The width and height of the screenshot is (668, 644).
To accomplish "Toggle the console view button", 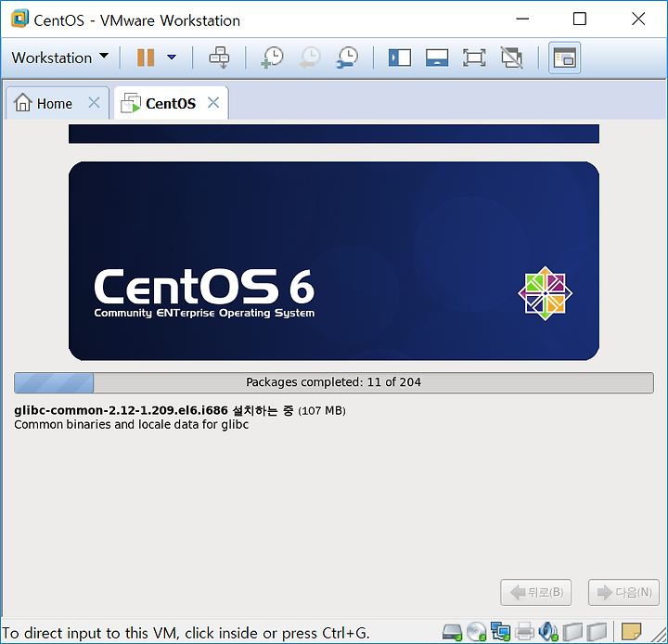I will 564,58.
